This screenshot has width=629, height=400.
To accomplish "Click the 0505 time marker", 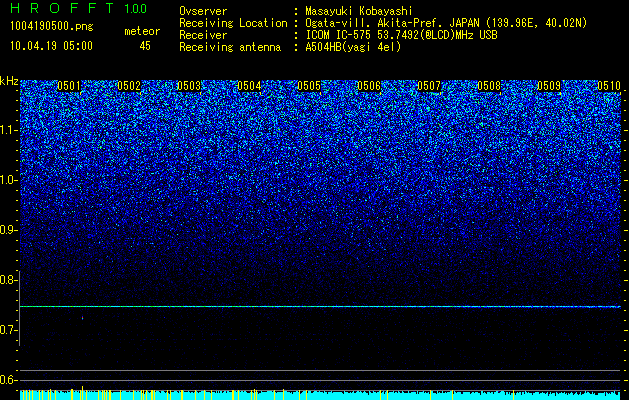I will 309,86.
